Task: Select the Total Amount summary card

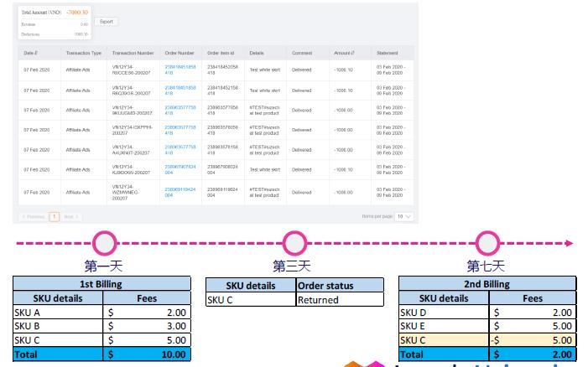Action: tap(54, 23)
